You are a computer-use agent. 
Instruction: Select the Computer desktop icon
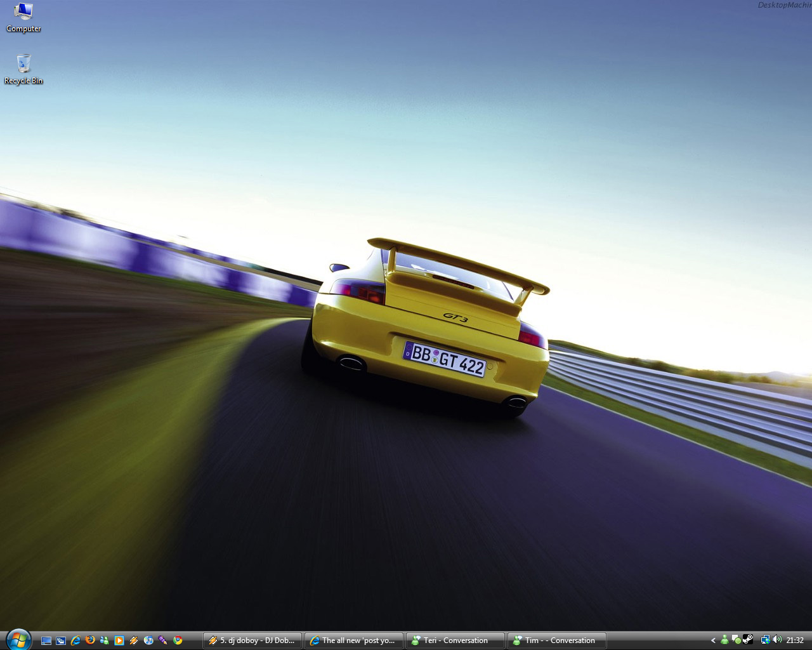[23, 17]
